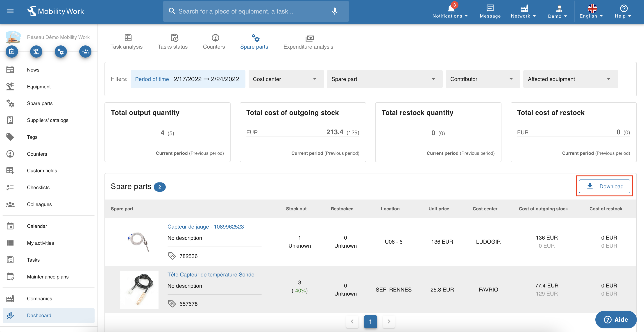
Task: Click the Calendar sidebar icon
Action: (x=10, y=226)
